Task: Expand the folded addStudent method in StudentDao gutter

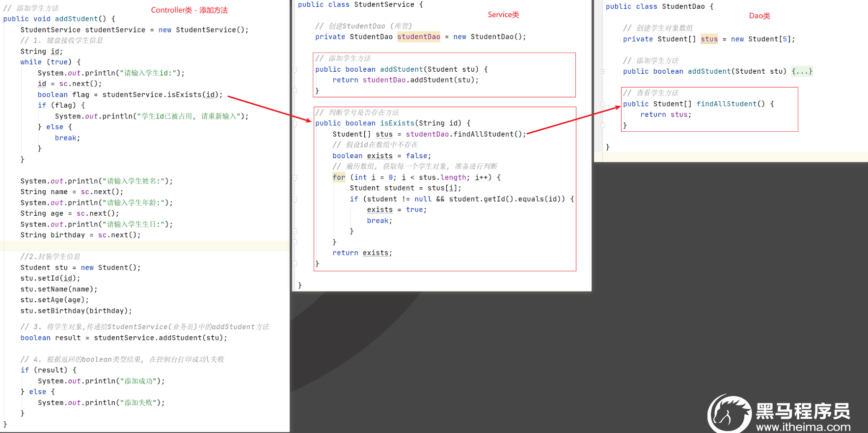Action: [602, 72]
